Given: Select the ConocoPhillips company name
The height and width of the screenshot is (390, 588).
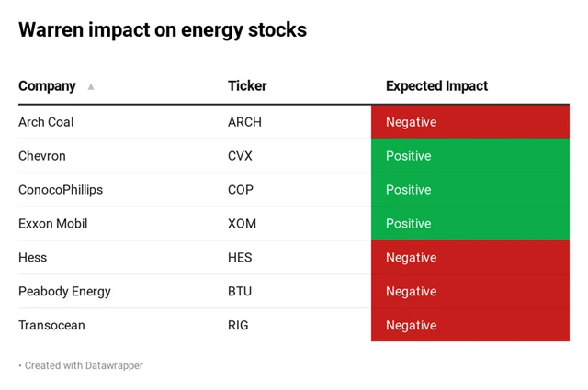Looking at the screenshot, I should pyautogui.click(x=61, y=190).
